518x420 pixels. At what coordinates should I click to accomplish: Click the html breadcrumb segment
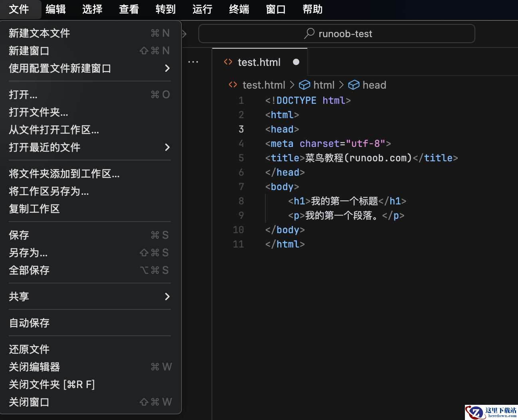click(324, 85)
